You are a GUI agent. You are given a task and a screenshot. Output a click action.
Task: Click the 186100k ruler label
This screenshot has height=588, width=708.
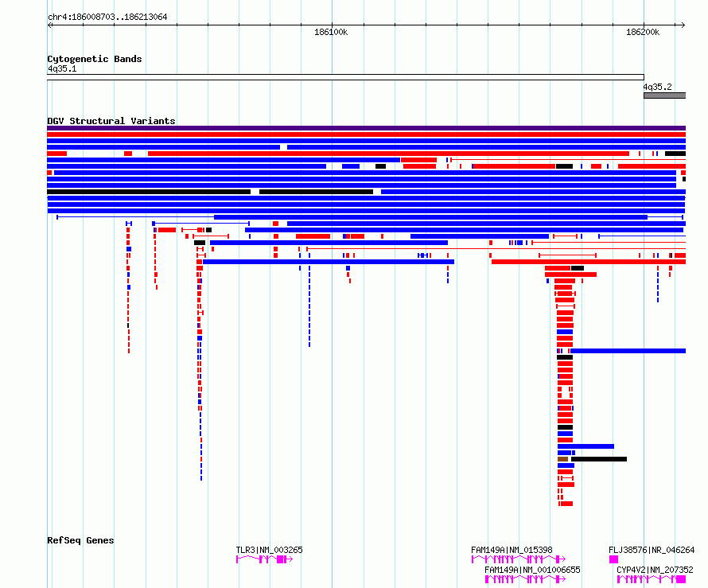[x=331, y=32]
